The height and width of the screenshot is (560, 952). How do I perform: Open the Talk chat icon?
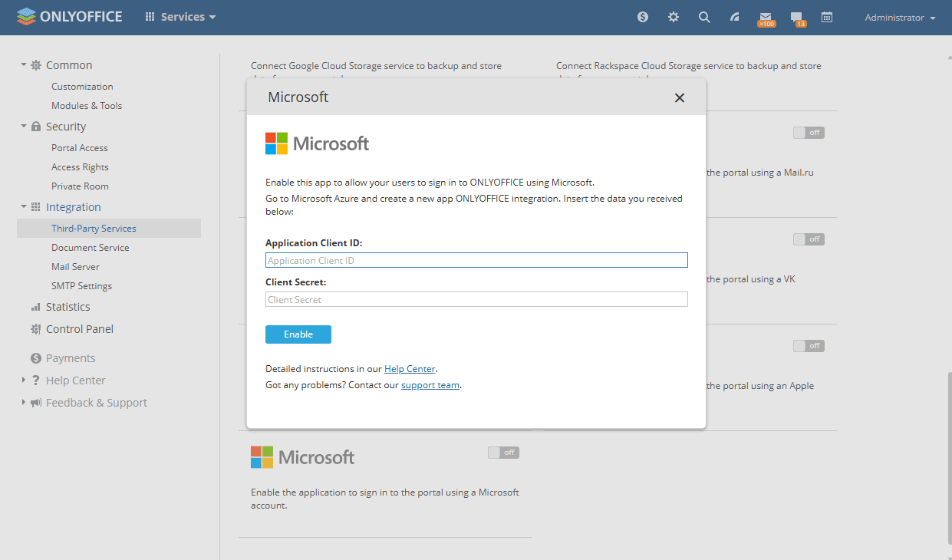click(797, 18)
